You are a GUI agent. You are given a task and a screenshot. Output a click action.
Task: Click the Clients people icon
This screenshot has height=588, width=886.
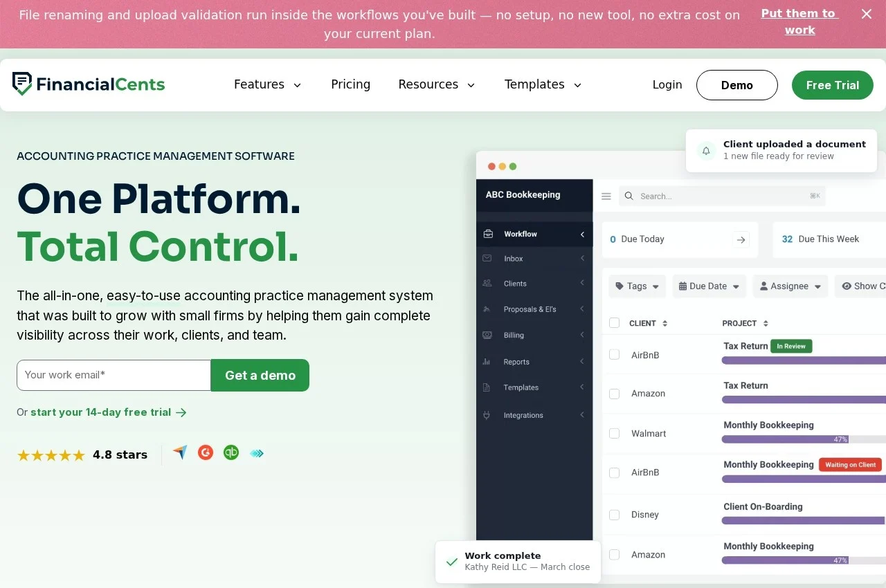(487, 283)
